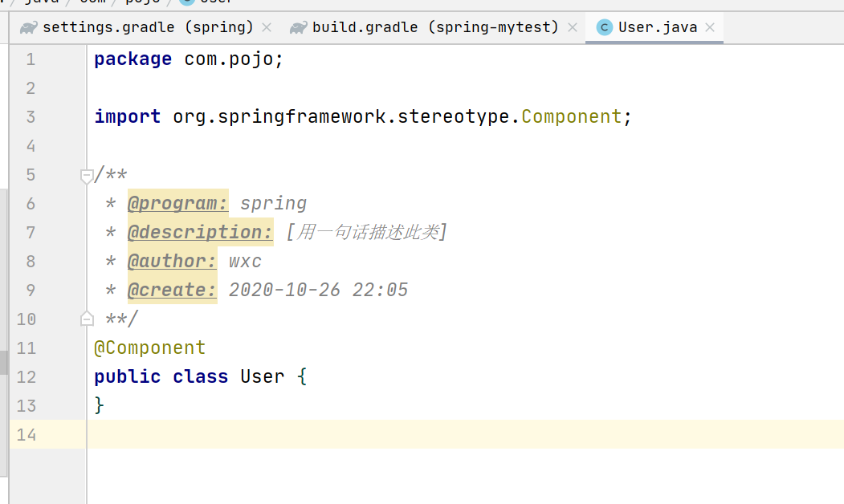Click the User class icon in the breadcrumb bar
The height and width of the screenshot is (504, 844).
tap(186, 2)
